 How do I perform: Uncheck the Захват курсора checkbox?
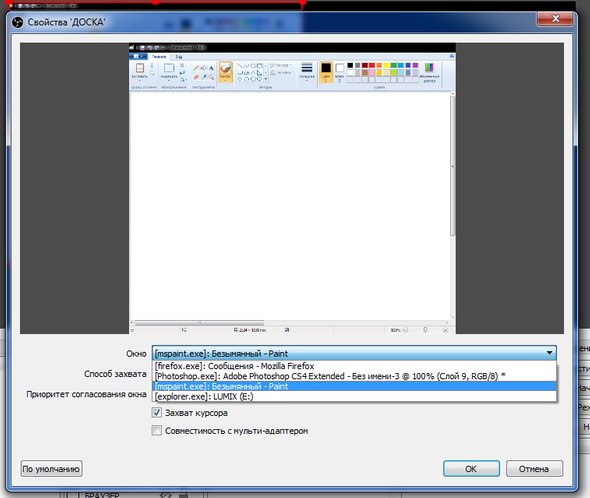tap(157, 413)
